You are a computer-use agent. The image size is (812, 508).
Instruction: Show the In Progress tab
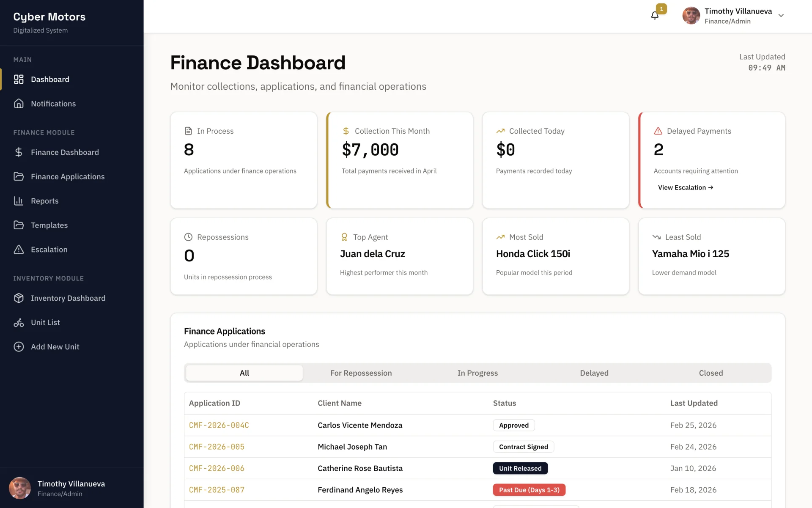tap(477, 373)
